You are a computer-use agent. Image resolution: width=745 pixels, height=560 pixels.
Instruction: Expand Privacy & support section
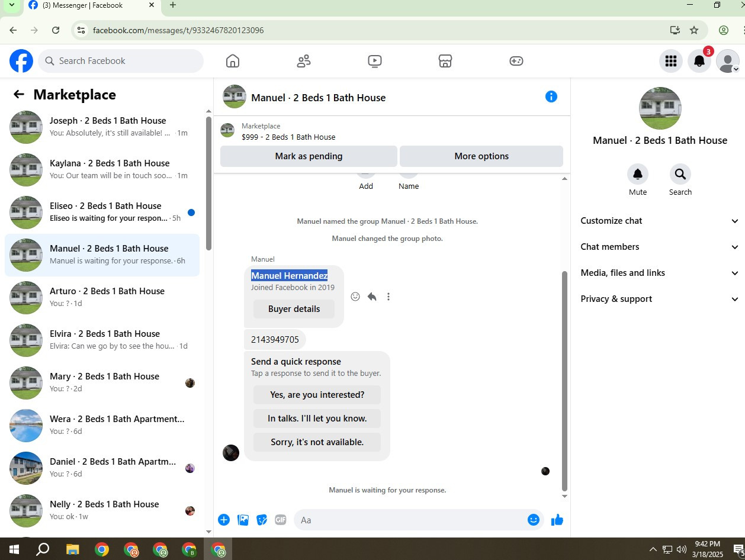[x=660, y=299]
